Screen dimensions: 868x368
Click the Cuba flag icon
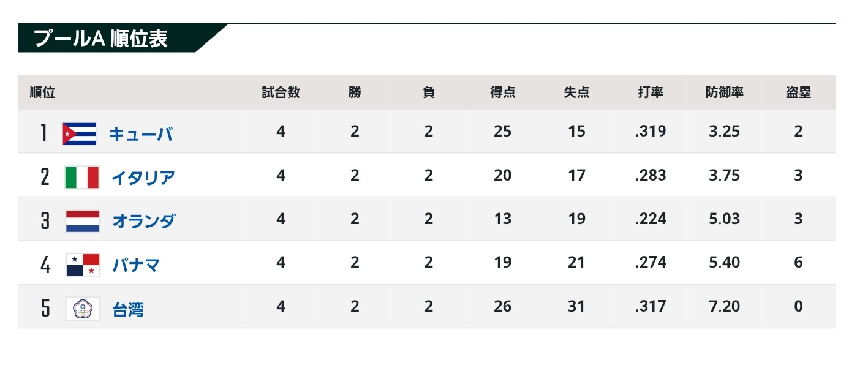[80, 133]
